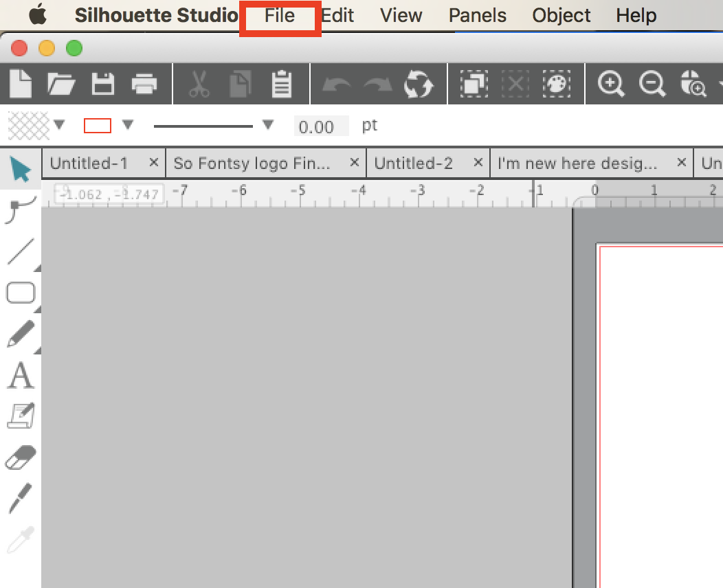This screenshot has width=723, height=588.
Task: Choose the Select arrow tool
Action: [21, 169]
